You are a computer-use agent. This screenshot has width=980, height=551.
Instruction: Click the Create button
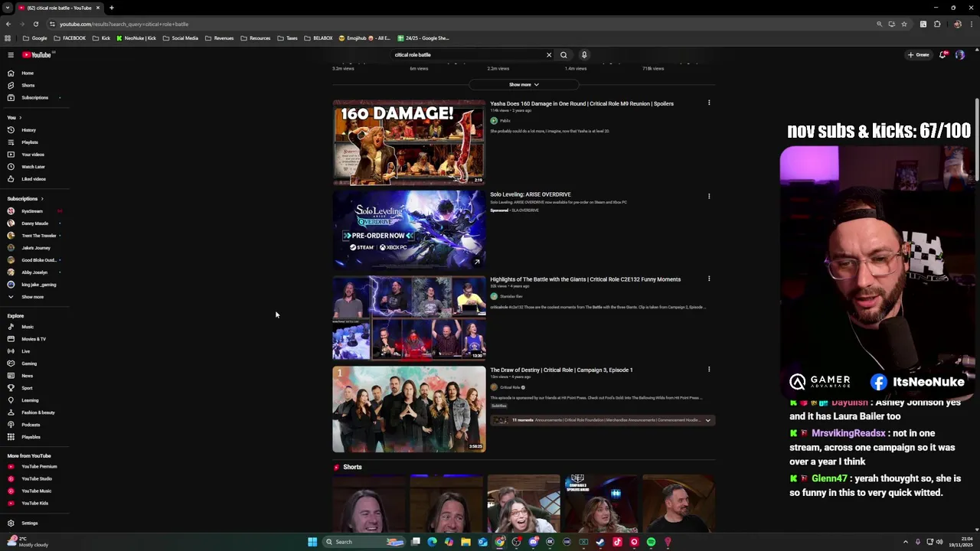click(918, 55)
